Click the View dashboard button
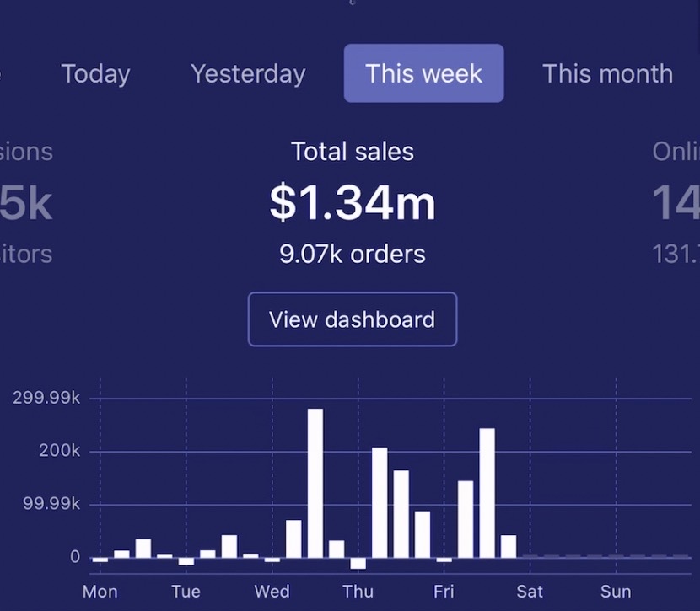This screenshot has width=700, height=611. [352, 319]
